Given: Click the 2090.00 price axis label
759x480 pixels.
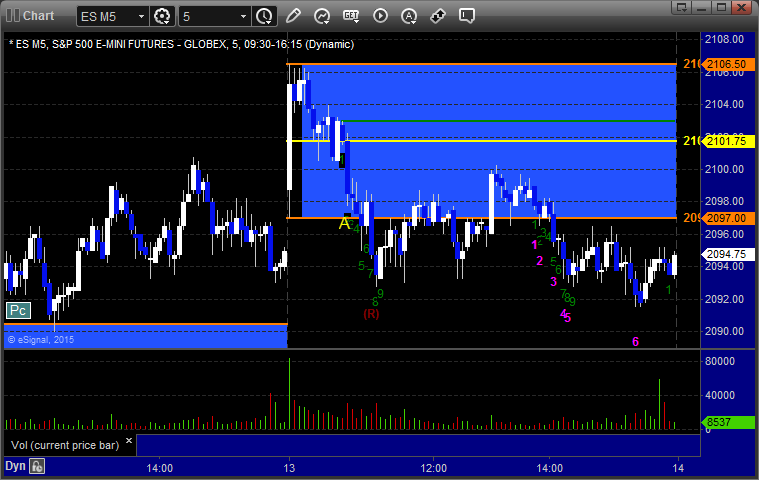Looking at the screenshot, I should tap(724, 331).
